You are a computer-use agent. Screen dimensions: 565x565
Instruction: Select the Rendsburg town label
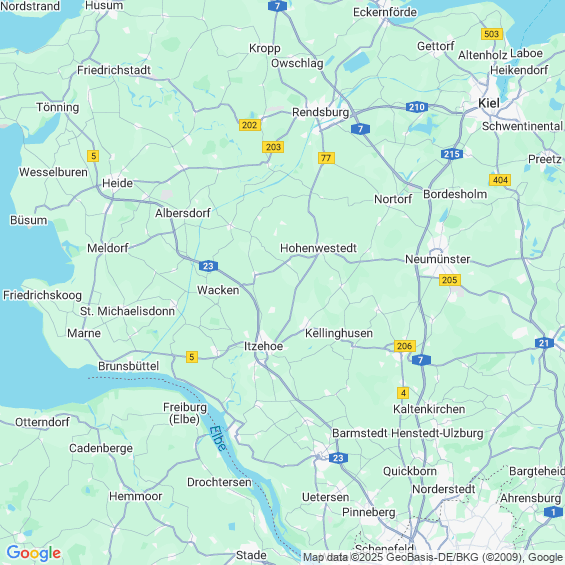[x=320, y=112]
